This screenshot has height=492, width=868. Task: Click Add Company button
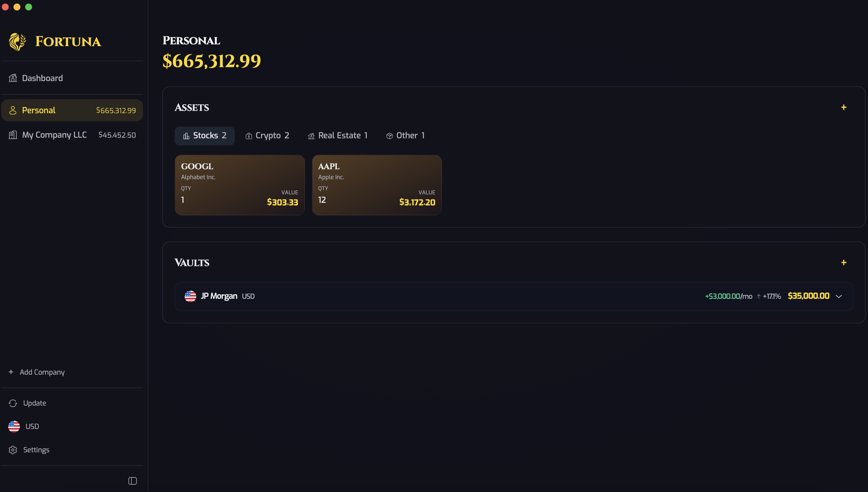[37, 372]
